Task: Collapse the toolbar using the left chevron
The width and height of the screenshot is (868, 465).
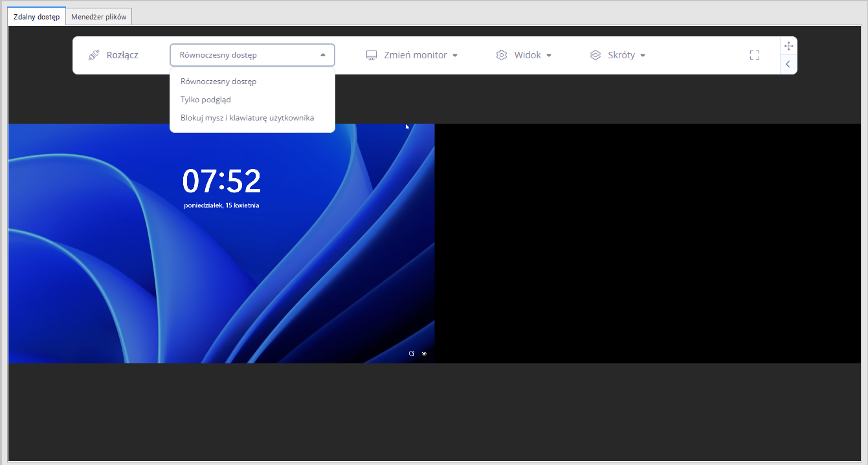Action: tap(788, 64)
